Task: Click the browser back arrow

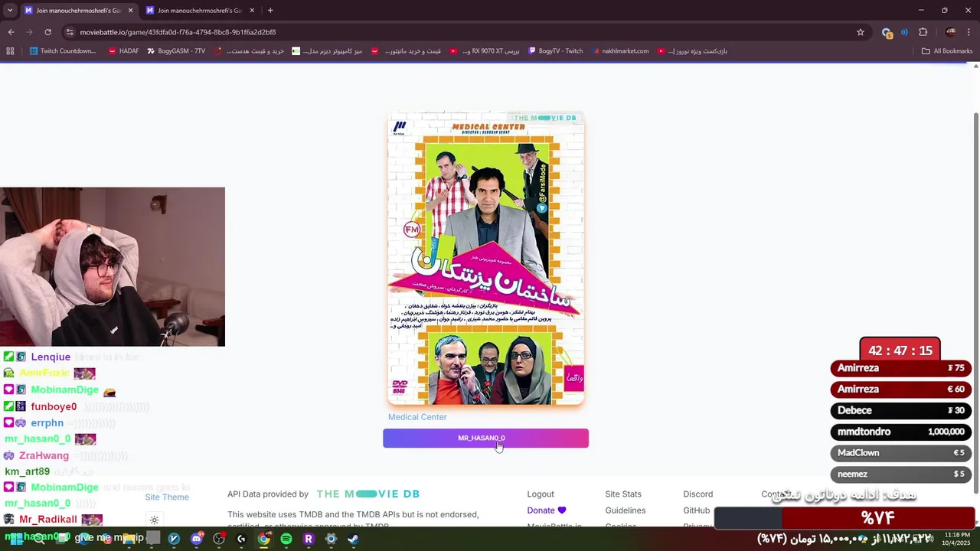Action: tap(11, 32)
